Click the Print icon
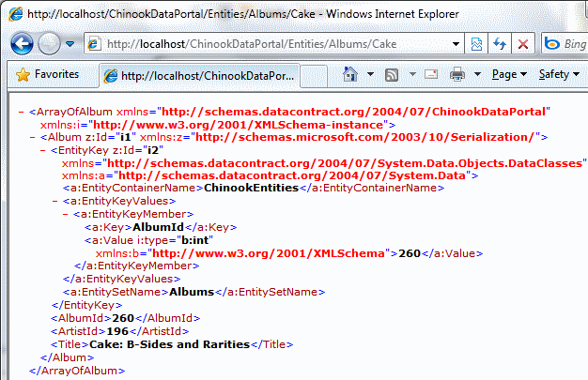This screenshot has width=588, height=380. click(457, 74)
